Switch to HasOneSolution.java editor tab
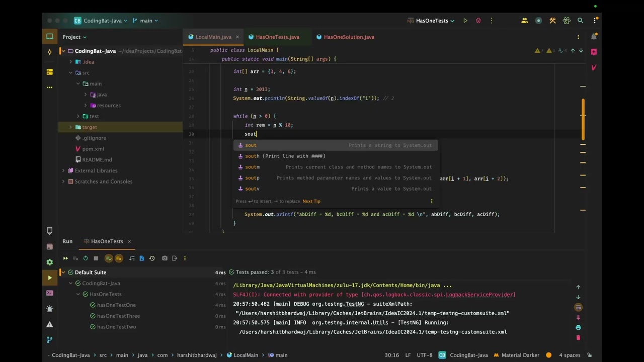 tap(349, 37)
